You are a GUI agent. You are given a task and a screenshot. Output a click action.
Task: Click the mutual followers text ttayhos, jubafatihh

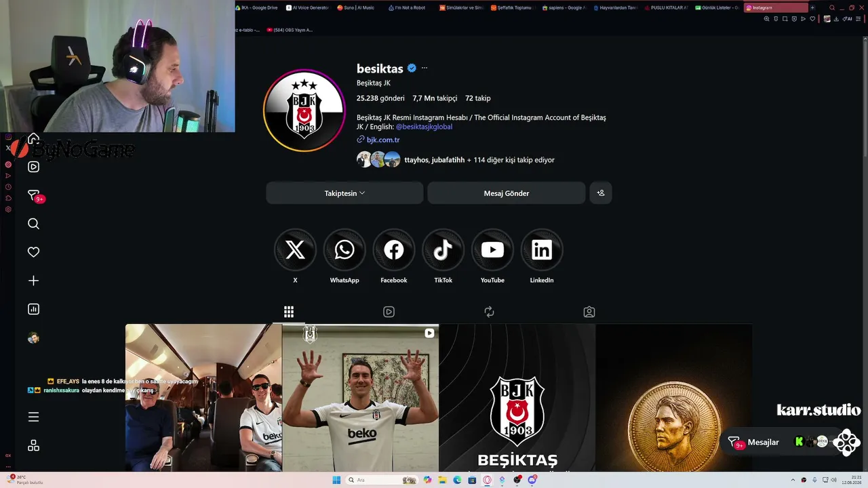pos(435,160)
